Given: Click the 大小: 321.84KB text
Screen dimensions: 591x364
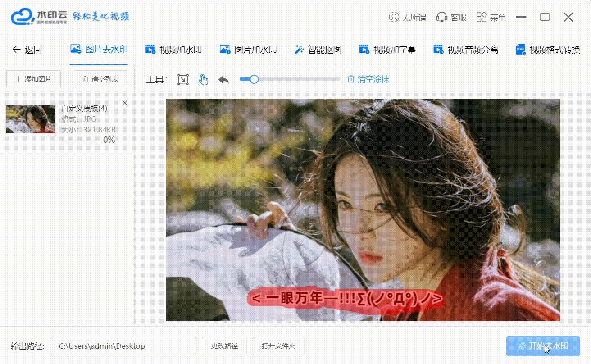Looking at the screenshot, I should pos(88,130).
